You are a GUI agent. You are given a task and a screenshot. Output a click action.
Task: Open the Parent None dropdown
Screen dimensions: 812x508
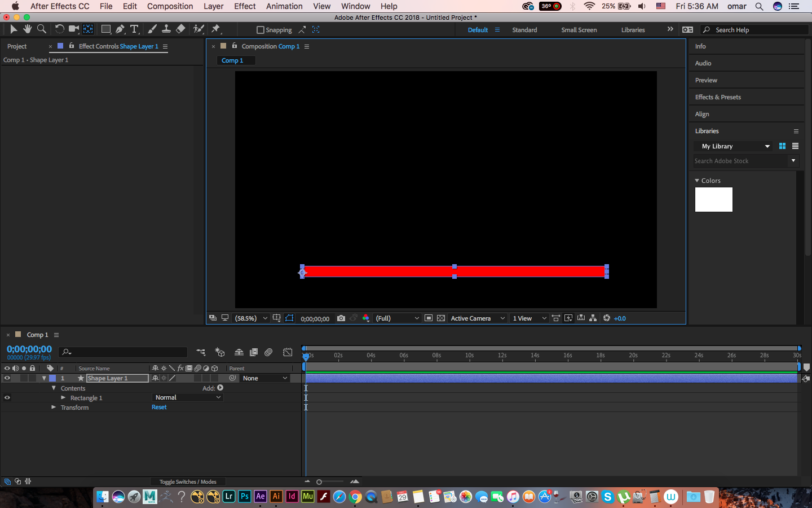[x=264, y=378]
